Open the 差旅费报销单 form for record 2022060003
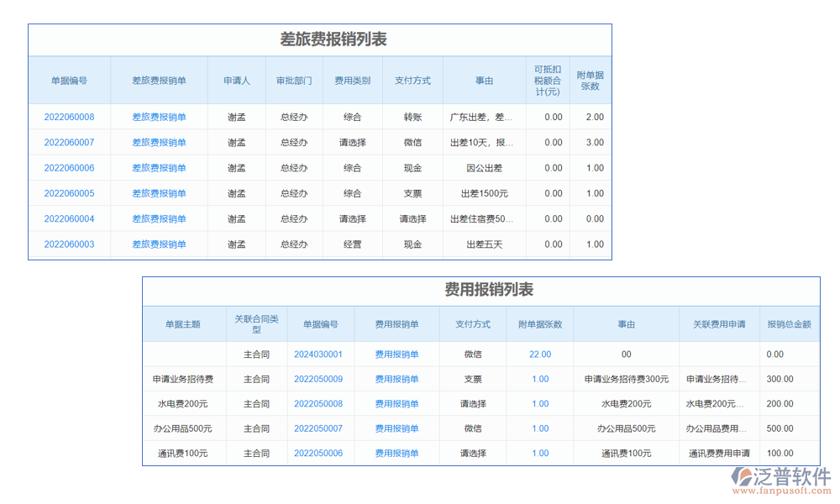 pos(159,244)
